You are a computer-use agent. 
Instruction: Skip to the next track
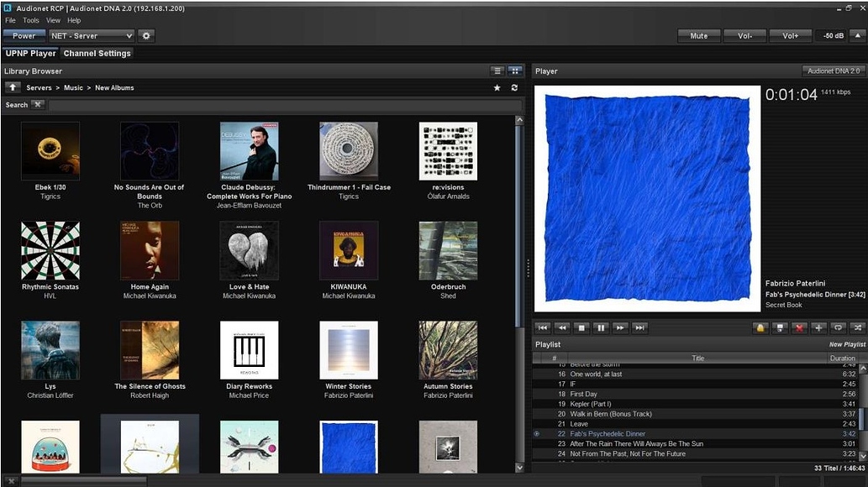click(639, 328)
